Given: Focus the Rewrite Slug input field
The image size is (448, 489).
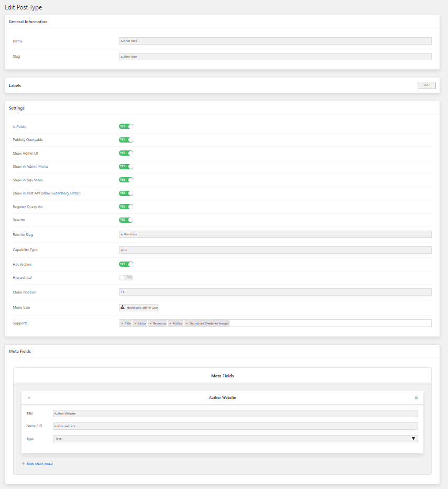Looking at the screenshot, I should (x=275, y=234).
